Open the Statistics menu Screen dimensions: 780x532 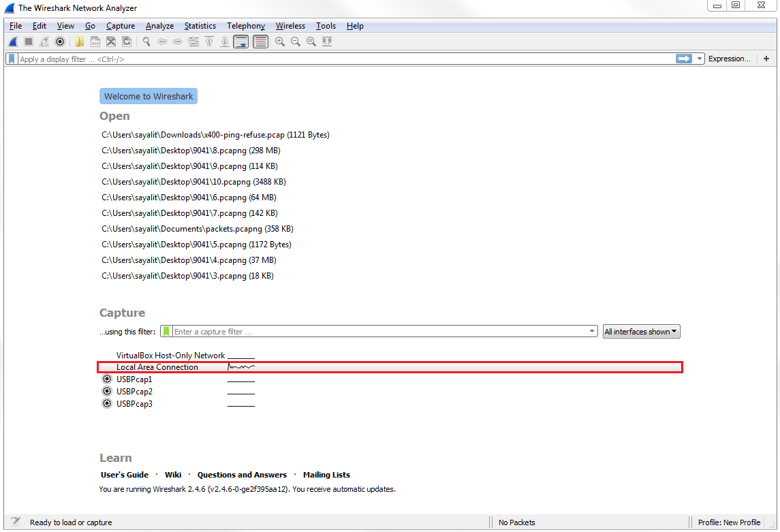200,26
